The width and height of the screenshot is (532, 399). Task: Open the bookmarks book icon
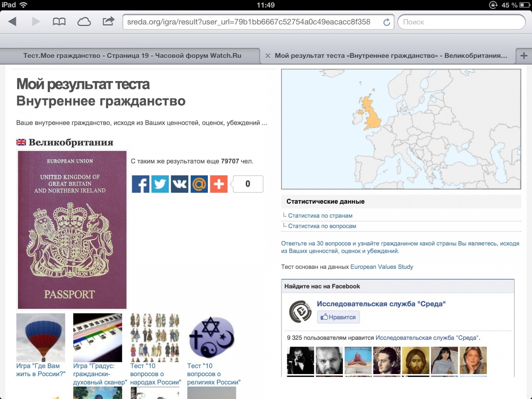pyautogui.click(x=59, y=22)
